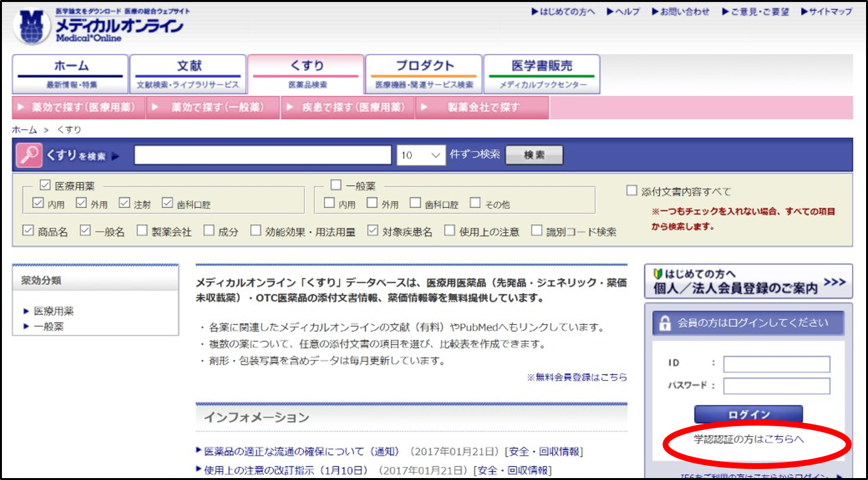Uncheck the 一般名 checkbox

tap(85, 231)
